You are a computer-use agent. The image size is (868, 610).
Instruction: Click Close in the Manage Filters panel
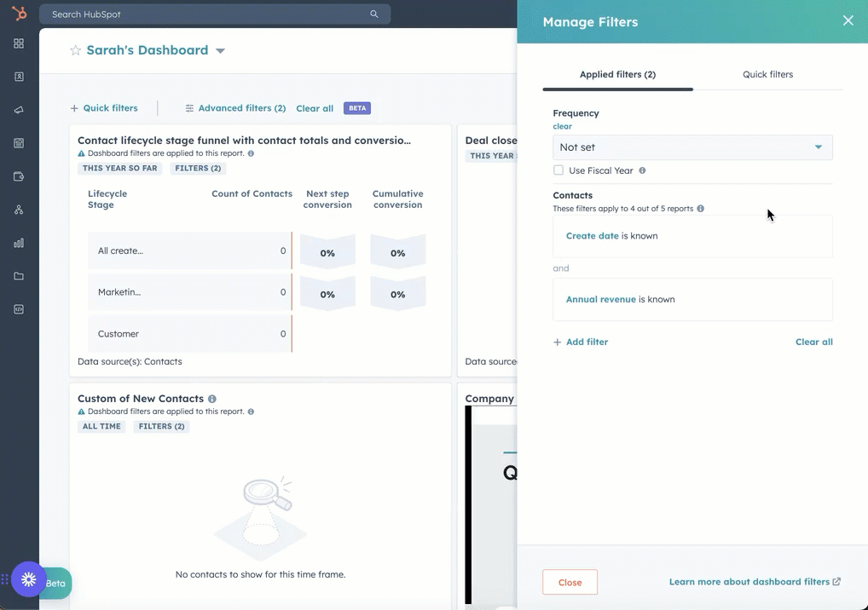pos(570,582)
